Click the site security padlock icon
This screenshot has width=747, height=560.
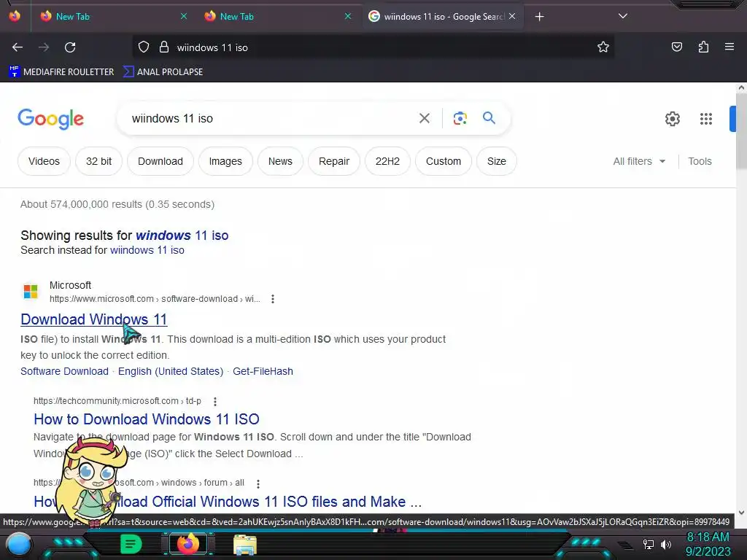[x=164, y=47]
